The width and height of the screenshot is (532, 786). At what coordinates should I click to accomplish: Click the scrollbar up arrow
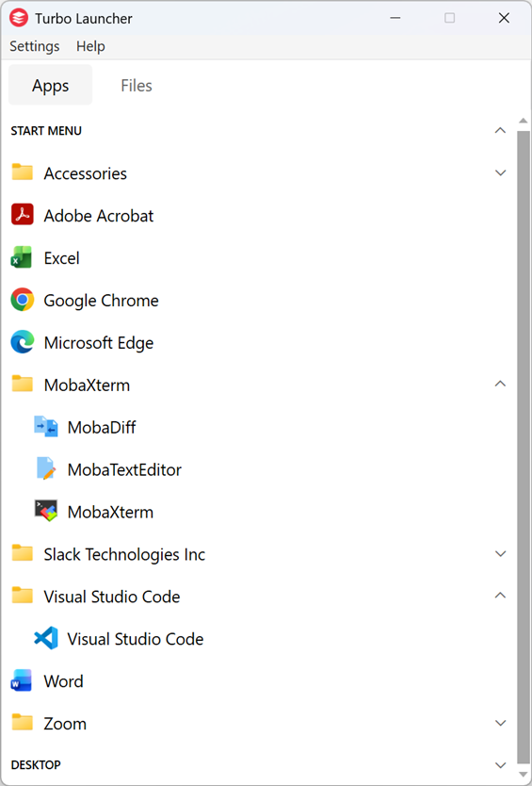click(x=523, y=121)
